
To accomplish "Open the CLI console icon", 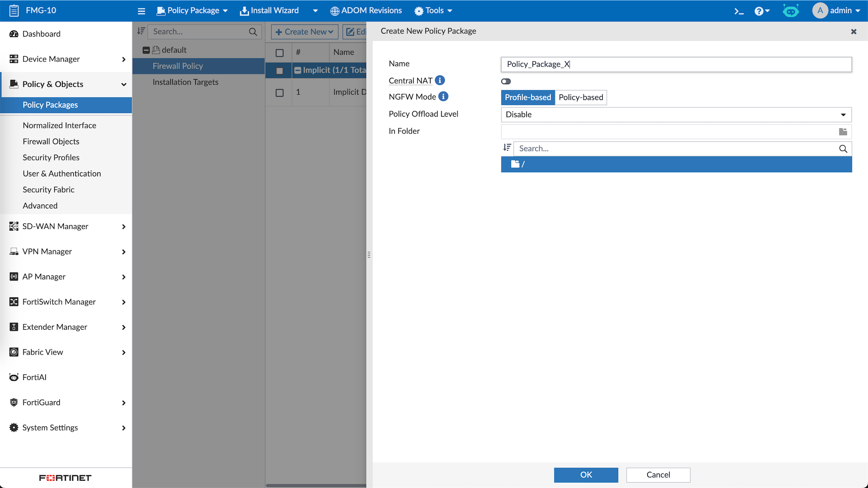I will (739, 11).
